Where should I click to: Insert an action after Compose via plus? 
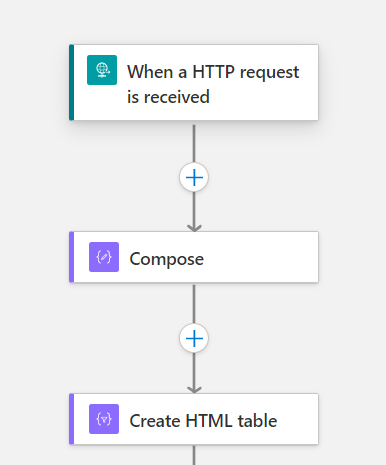(194, 338)
